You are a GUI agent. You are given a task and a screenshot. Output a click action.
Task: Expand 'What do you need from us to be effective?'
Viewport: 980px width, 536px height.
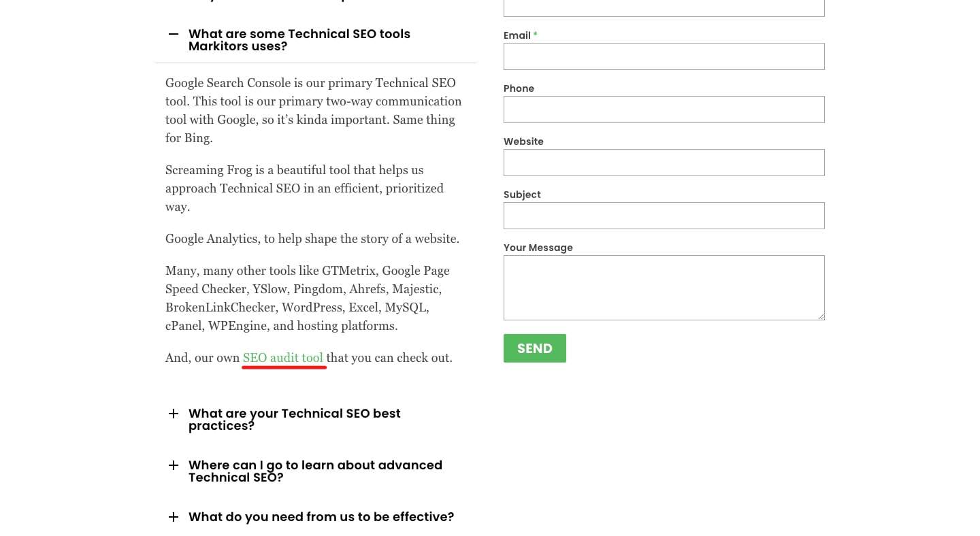321,517
